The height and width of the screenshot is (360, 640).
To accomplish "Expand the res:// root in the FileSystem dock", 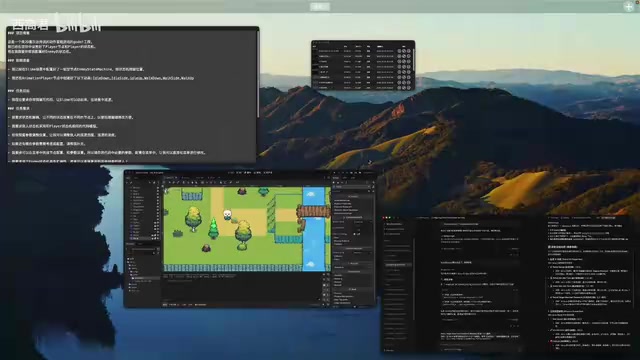I will [x=128, y=259].
